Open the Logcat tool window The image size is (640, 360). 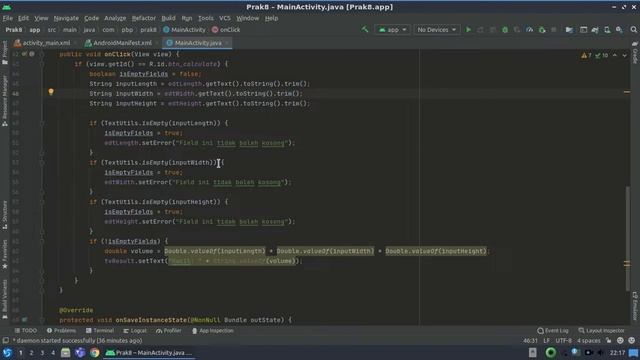tap(135, 331)
